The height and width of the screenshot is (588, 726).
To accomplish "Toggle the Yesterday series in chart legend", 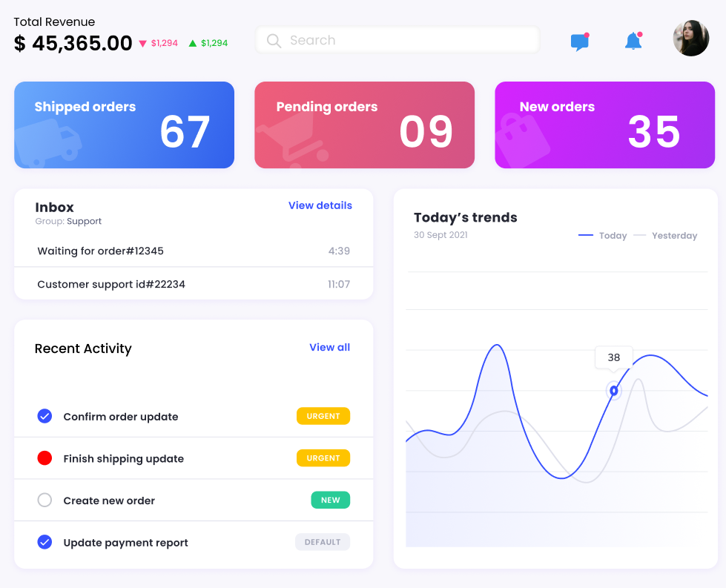I will click(665, 236).
